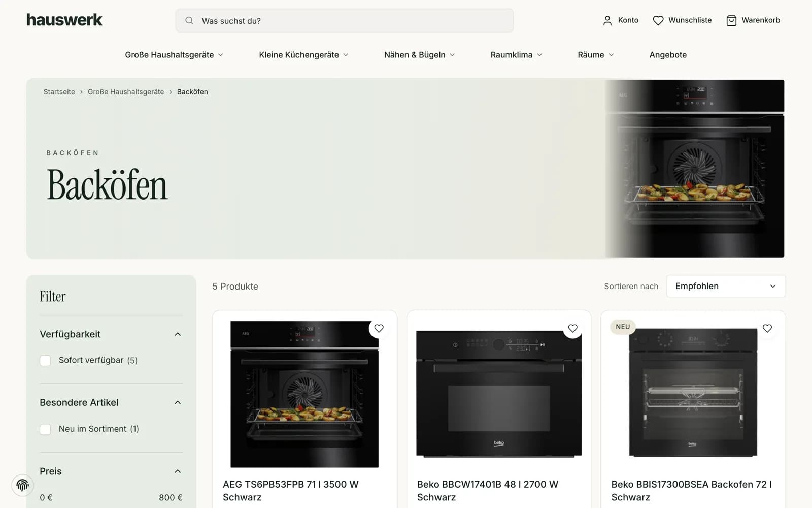
Task: Add Beko BBIS17300BSEA to wishlist
Action: 767,328
